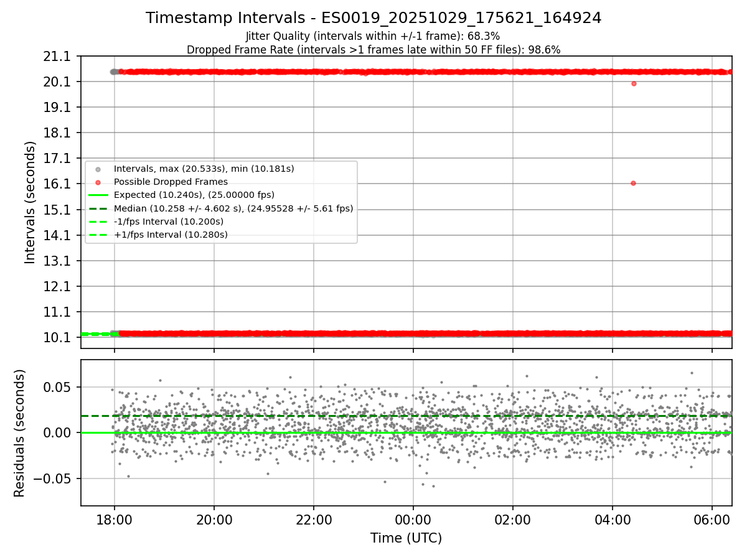The image size is (747, 560).
Task: Click the x-axis tick label '22:00'
Action: coord(314,520)
